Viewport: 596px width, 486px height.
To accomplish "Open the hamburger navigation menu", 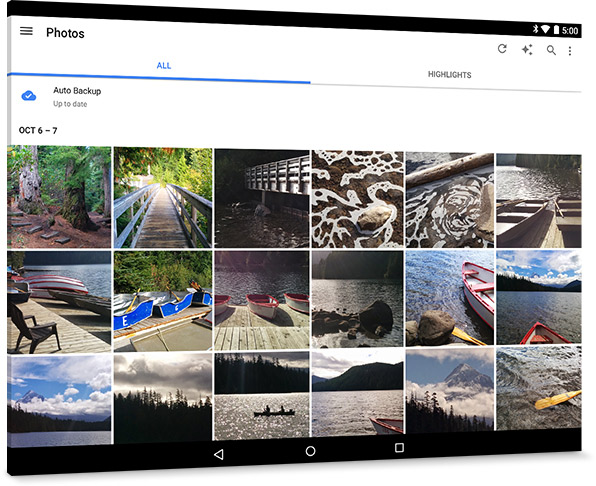I will click(26, 31).
